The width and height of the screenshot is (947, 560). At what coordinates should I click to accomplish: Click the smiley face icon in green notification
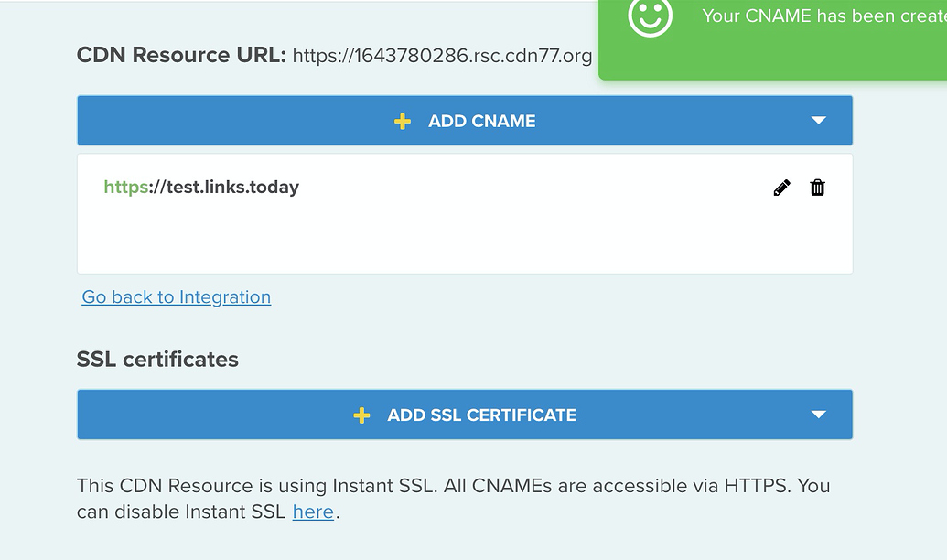click(x=650, y=16)
